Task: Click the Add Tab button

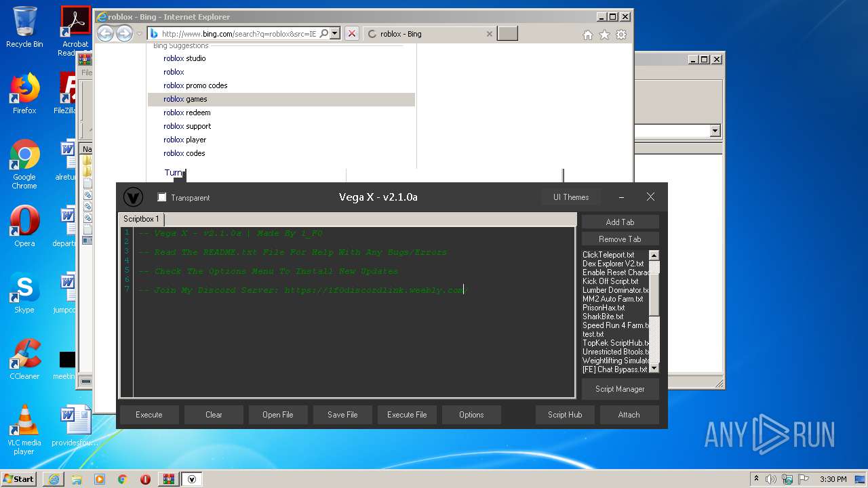Action: tap(620, 222)
